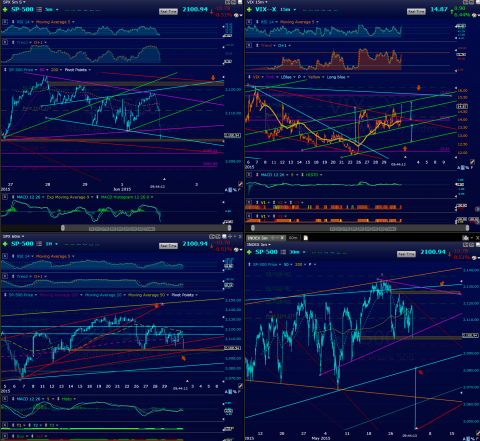This screenshot has width=480, height=441.
Task: Click color palette icon in SP-500 1H chart header
Action: [236, 249]
